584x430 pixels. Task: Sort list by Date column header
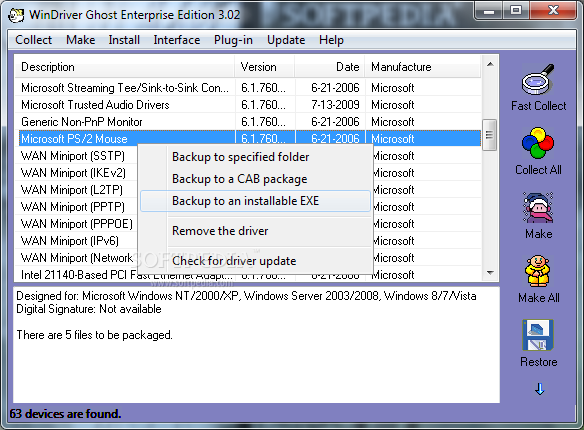coord(330,67)
